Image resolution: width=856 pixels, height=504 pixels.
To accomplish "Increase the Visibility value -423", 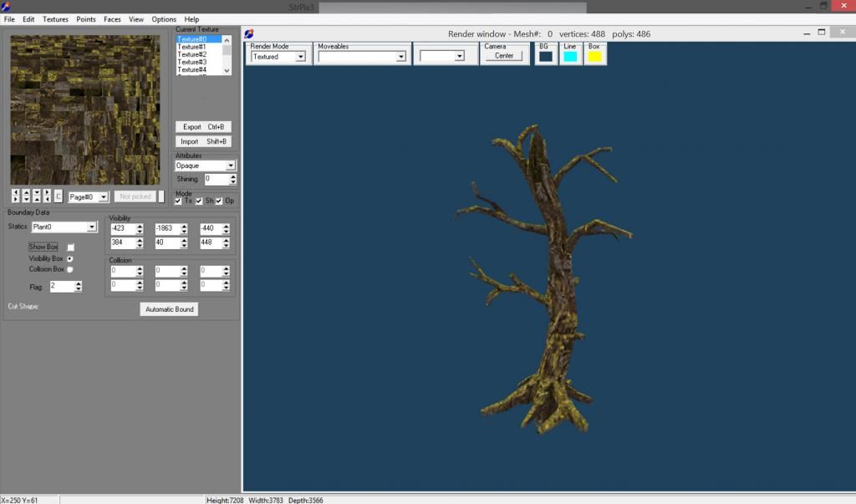I will click(140, 226).
